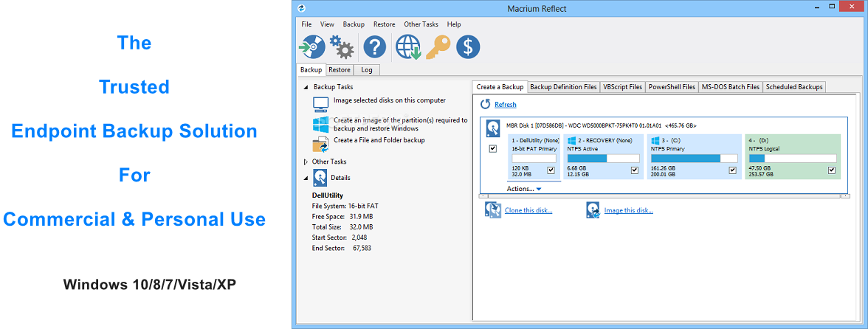Click the D: partition usage bar
The height and width of the screenshot is (329, 868).
tap(793, 159)
